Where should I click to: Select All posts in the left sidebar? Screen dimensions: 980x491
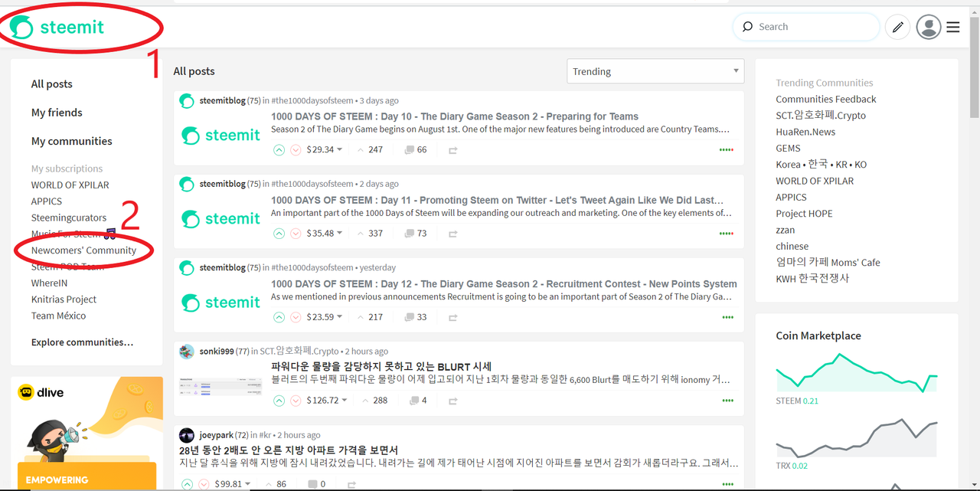tap(52, 84)
